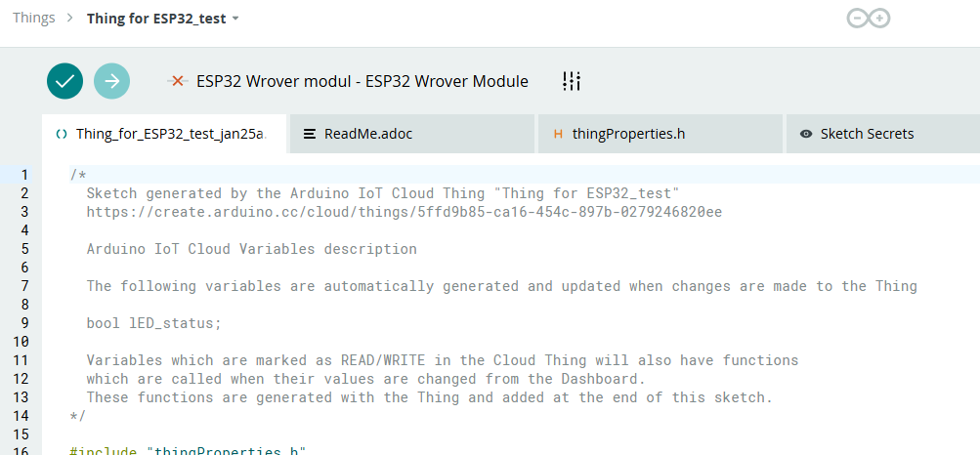Click the "Arduino IoT Cloud Variables description" line
Viewport: 980px width, 455px height.
coord(252,249)
